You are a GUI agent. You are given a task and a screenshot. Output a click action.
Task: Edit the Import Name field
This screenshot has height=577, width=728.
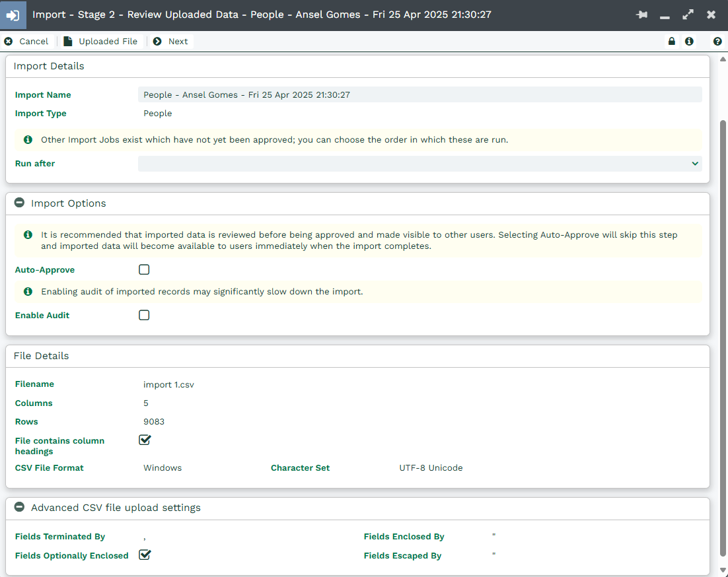click(x=419, y=94)
